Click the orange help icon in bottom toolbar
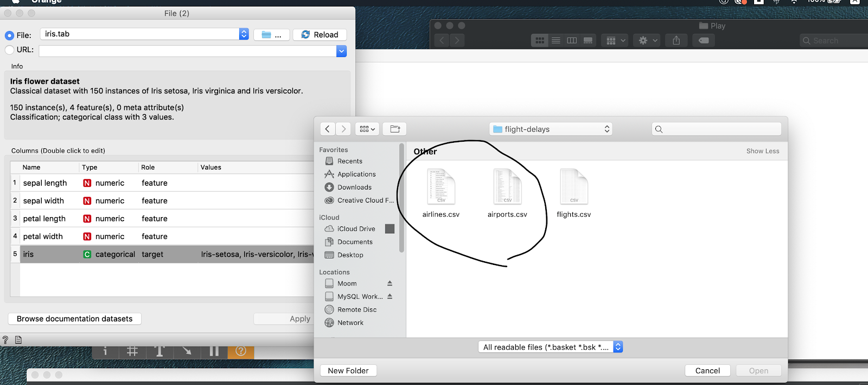The height and width of the screenshot is (385, 868). [241, 351]
